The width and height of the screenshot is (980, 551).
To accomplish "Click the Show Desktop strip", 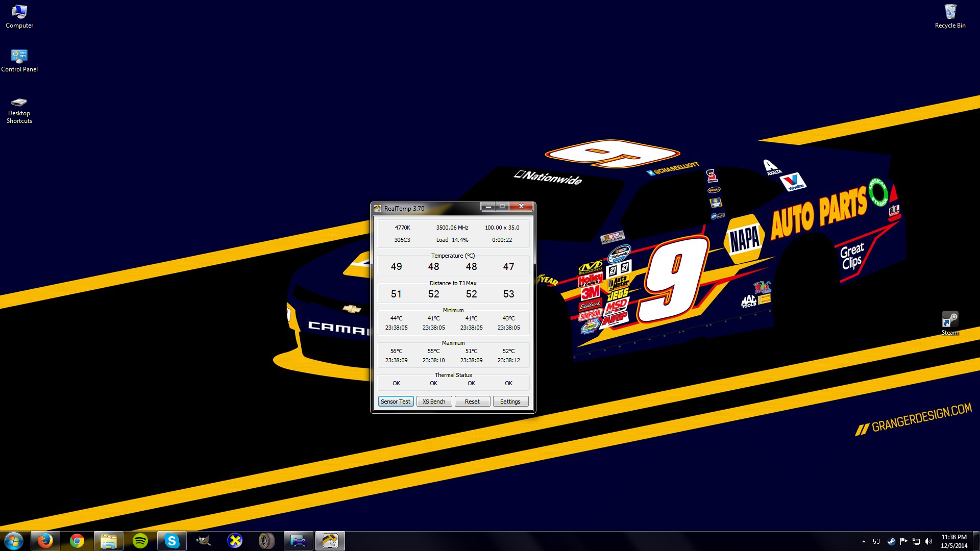I will 976,541.
